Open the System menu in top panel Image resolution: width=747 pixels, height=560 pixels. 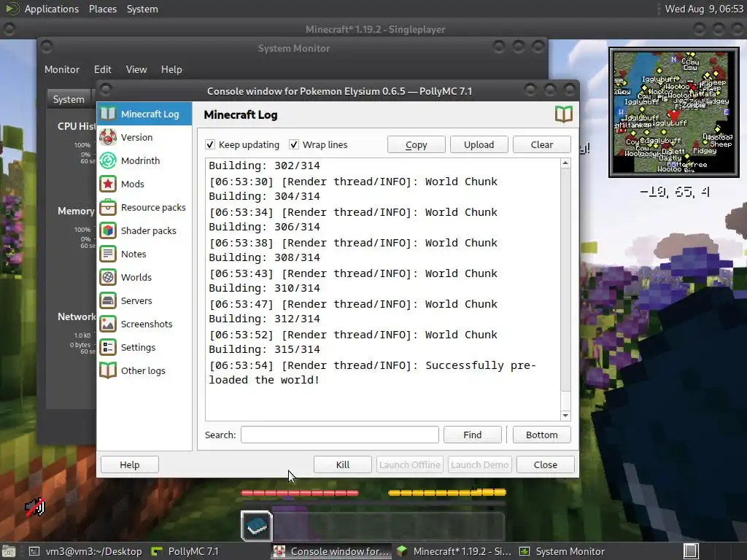[142, 9]
